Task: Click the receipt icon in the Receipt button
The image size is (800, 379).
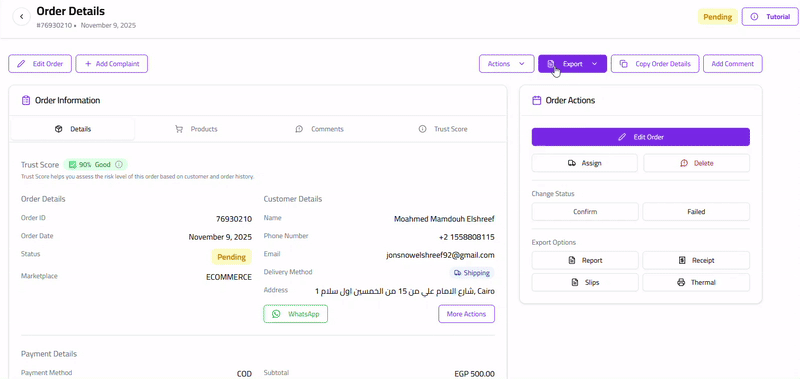Action: tap(682, 260)
